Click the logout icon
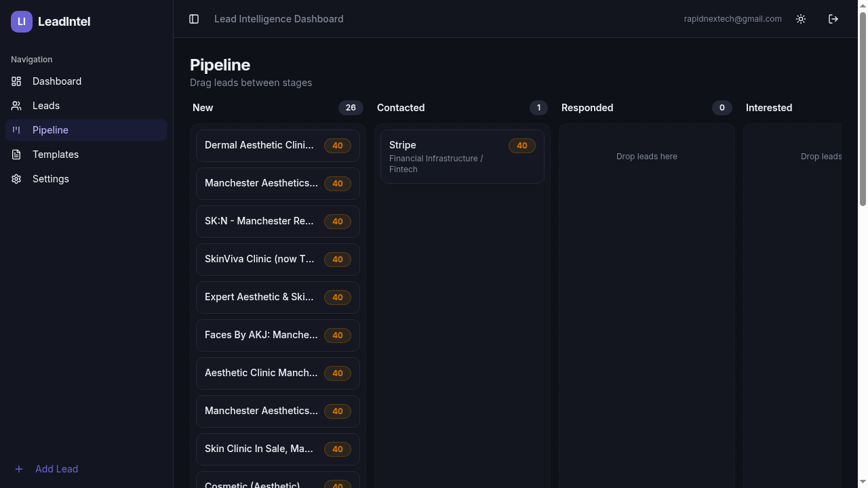Image resolution: width=868 pixels, height=488 pixels. pyautogui.click(x=833, y=19)
